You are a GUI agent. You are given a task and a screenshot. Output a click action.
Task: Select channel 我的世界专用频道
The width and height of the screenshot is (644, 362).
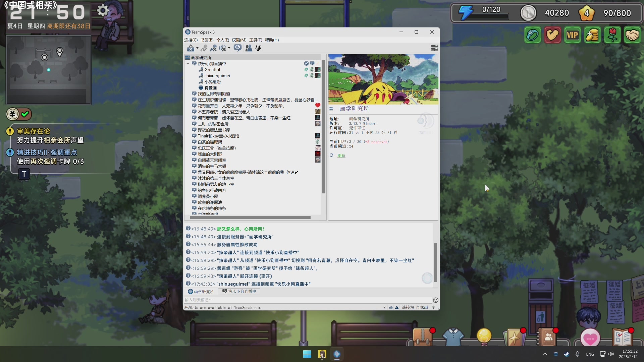pos(214,94)
